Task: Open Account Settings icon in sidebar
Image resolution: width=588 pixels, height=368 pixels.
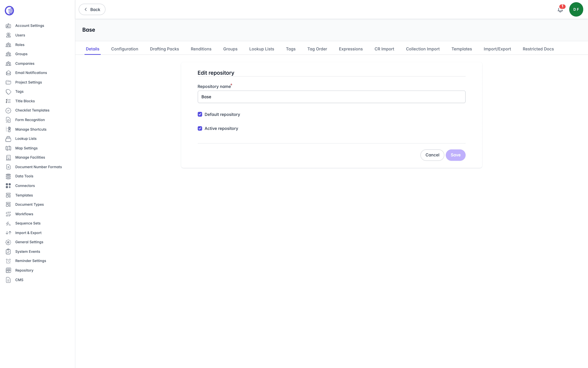Action: click(8, 26)
